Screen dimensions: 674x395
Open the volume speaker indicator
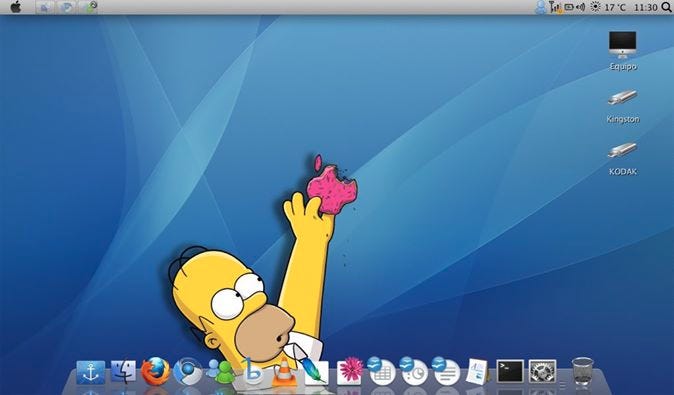(581, 7)
